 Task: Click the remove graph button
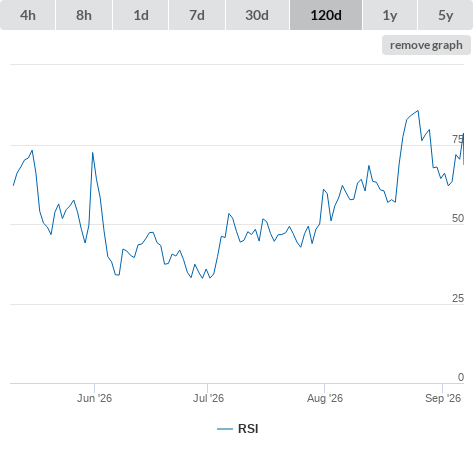(x=426, y=45)
